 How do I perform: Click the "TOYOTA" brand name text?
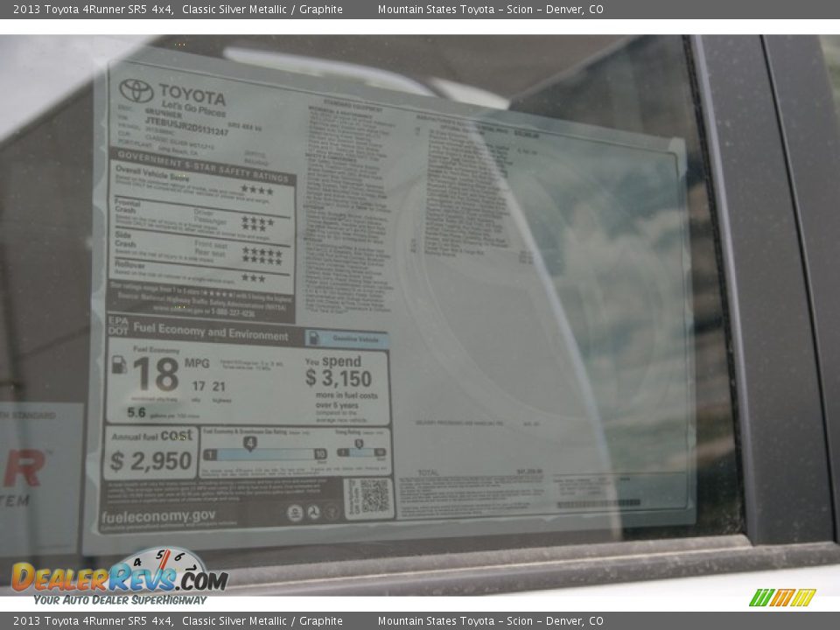192,94
